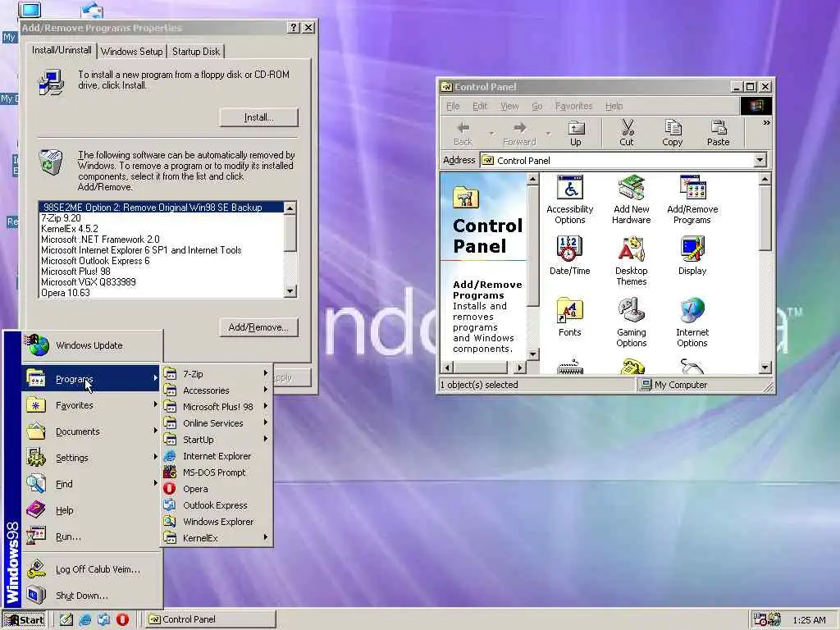Click the Control Panel taskbar button

211,619
